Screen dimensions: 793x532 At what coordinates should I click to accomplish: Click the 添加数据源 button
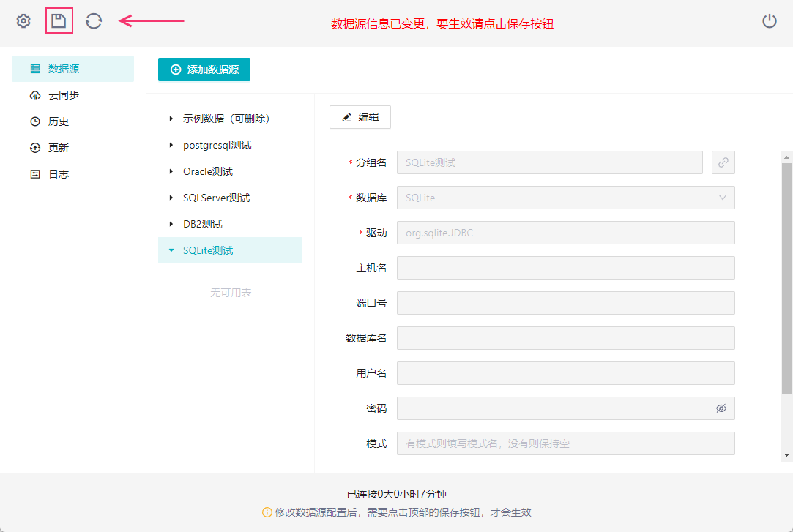[204, 70]
